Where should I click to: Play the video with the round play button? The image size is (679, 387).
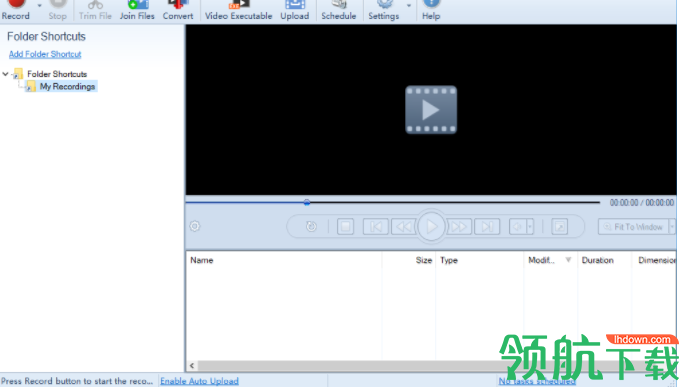(x=431, y=226)
